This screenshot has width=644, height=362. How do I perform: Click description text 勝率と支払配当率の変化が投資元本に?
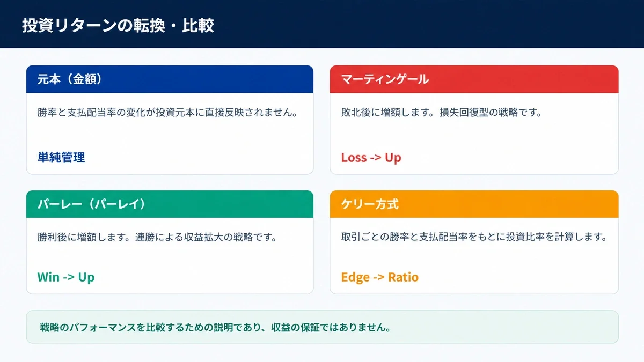tap(167, 113)
